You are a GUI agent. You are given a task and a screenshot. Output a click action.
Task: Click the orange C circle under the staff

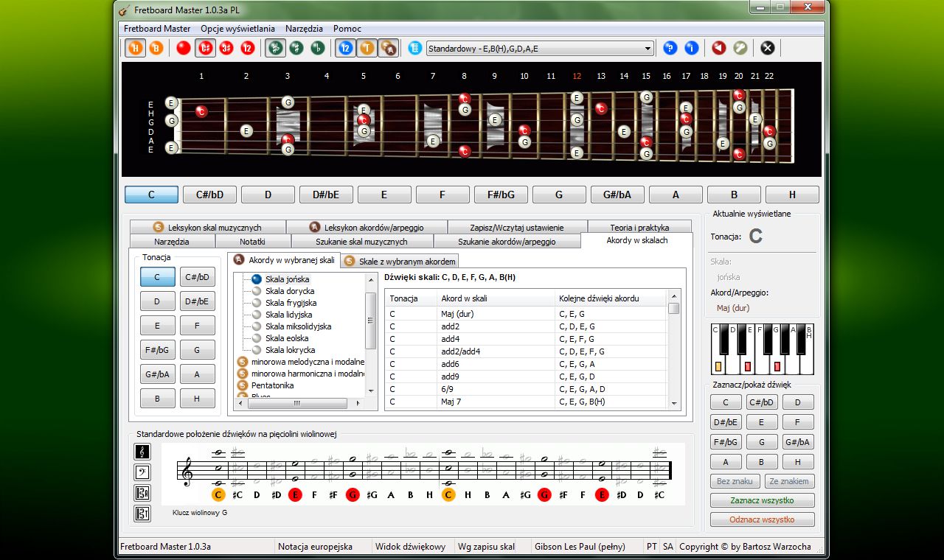(x=218, y=494)
